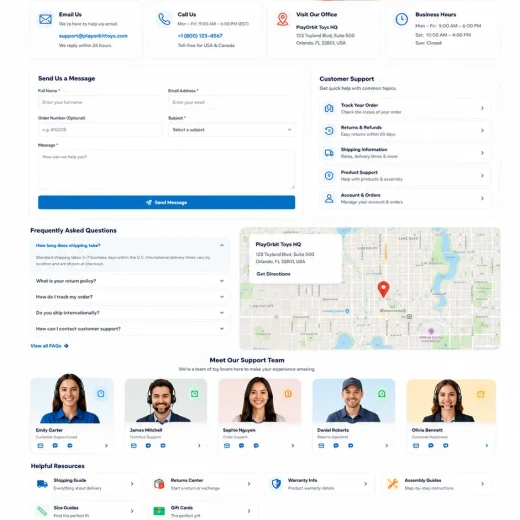Click the Gift Cards icon

[x=159, y=511]
